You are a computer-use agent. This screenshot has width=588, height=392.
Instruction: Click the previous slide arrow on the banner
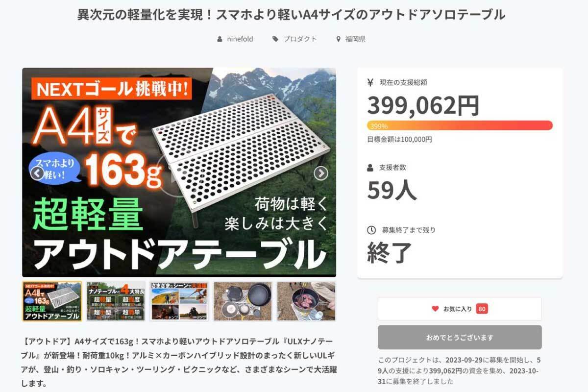(37, 173)
